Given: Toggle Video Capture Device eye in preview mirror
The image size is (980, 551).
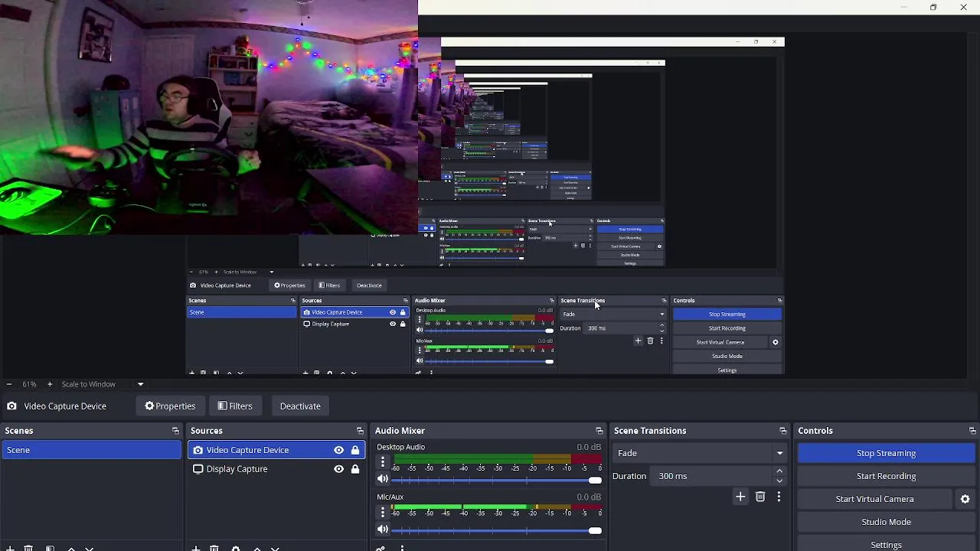Looking at the screenshot, I should pyautogui.click(x=393, y=312).
